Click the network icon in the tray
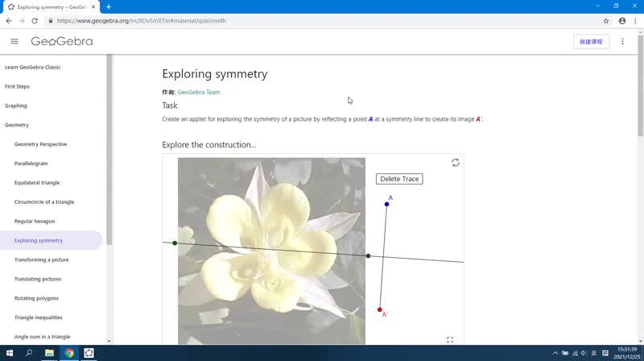This screenshot has height=361, width=644. [575, 353]
